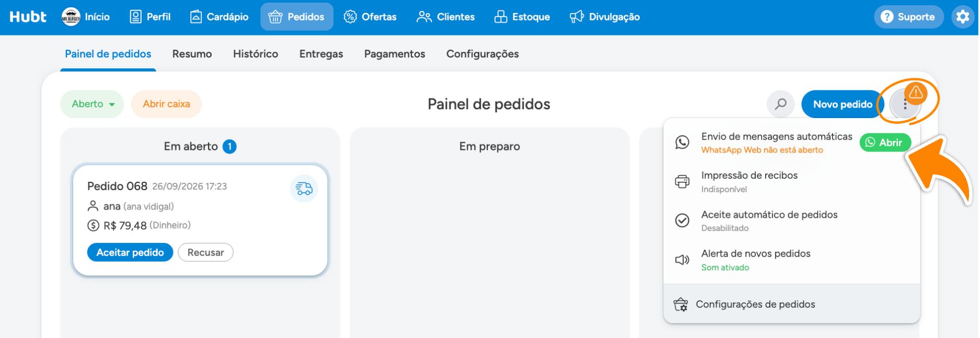
Task: Click the speaker sound icon
Action: (x=682, y=260)
